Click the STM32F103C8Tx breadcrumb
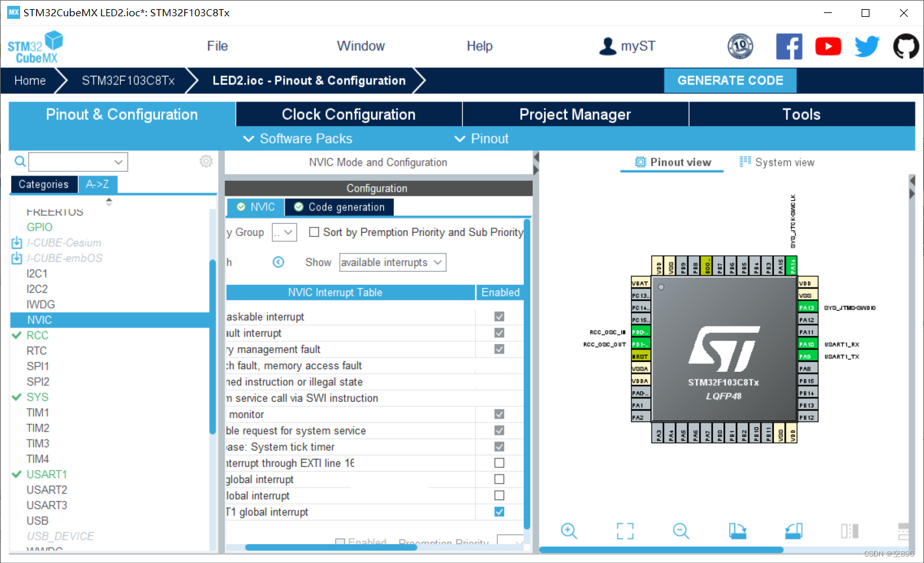Screen dimensions: 924x563 pyautogui.click(x=128, y=81)
